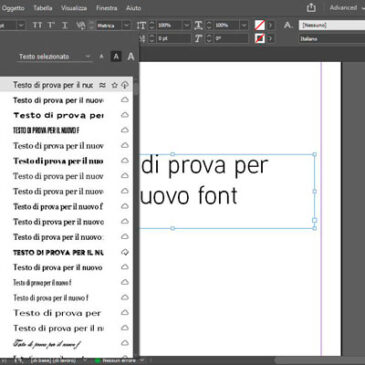Open the Finestra menu

106,8
